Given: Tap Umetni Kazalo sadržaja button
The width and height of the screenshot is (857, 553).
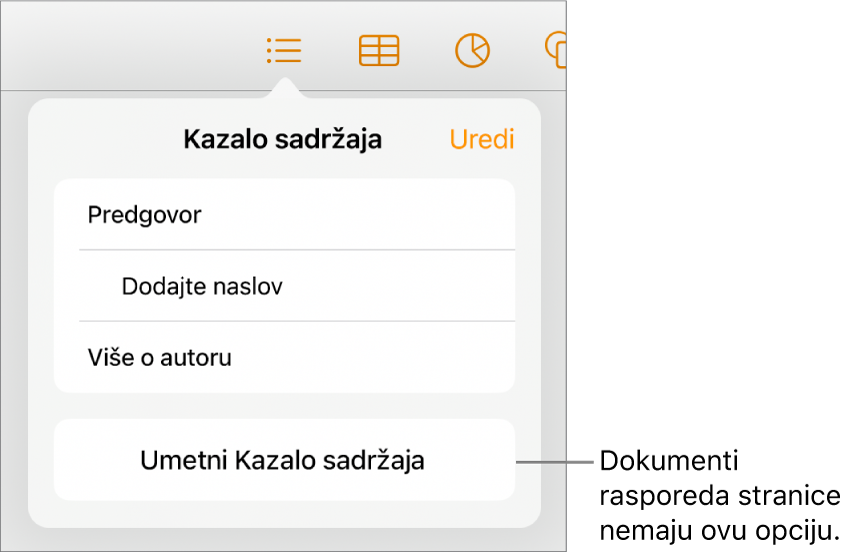Looking at the screenshot, I should click(x=284, y=460).
